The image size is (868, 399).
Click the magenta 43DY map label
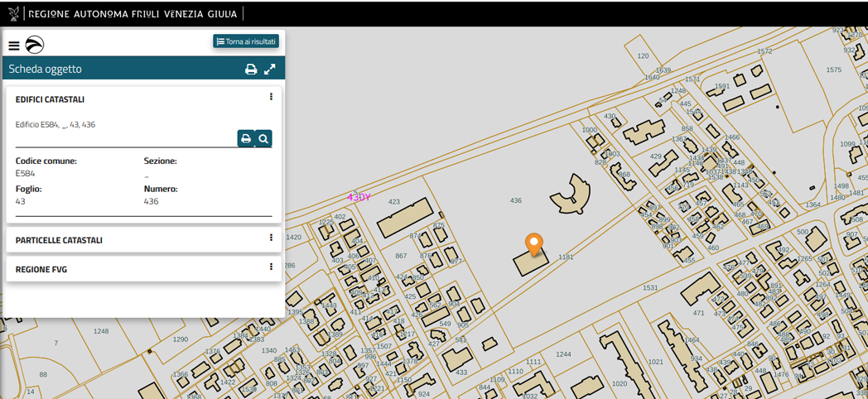[x=359, y=198]
